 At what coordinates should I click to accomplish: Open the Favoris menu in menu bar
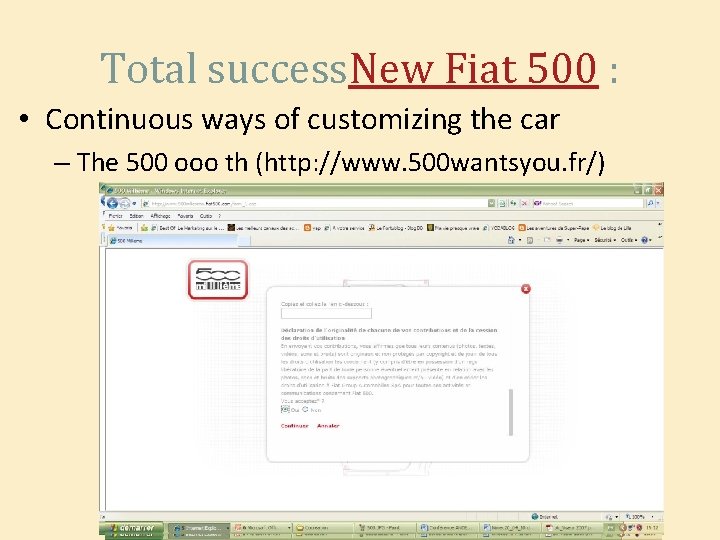click(x=186, y=216)
